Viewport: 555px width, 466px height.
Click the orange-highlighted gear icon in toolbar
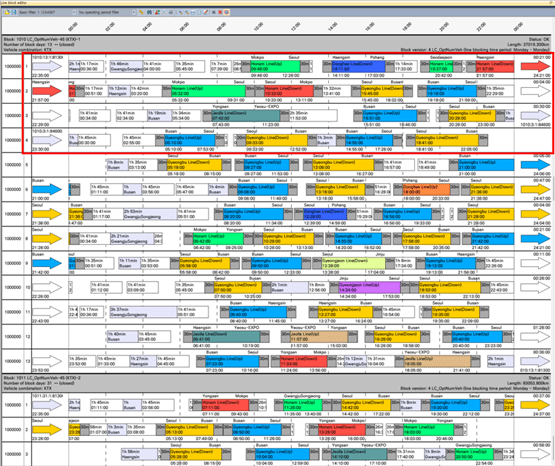click(227, 12)
